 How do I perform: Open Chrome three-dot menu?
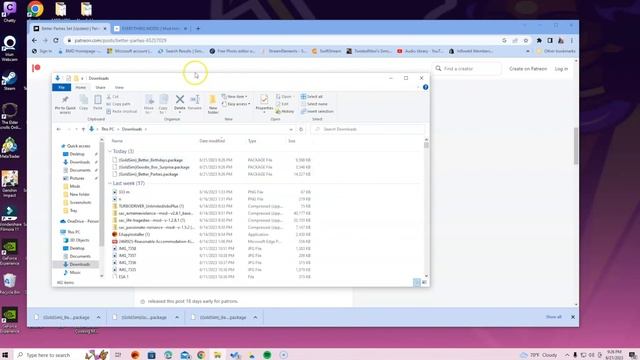tap(572, 40)
